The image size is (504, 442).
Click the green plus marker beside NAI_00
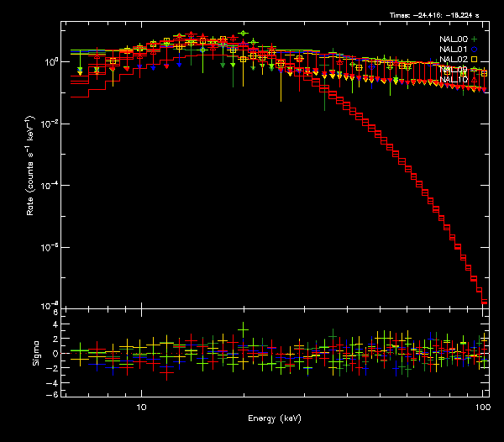pyautogui.click(x=474, y=39)
